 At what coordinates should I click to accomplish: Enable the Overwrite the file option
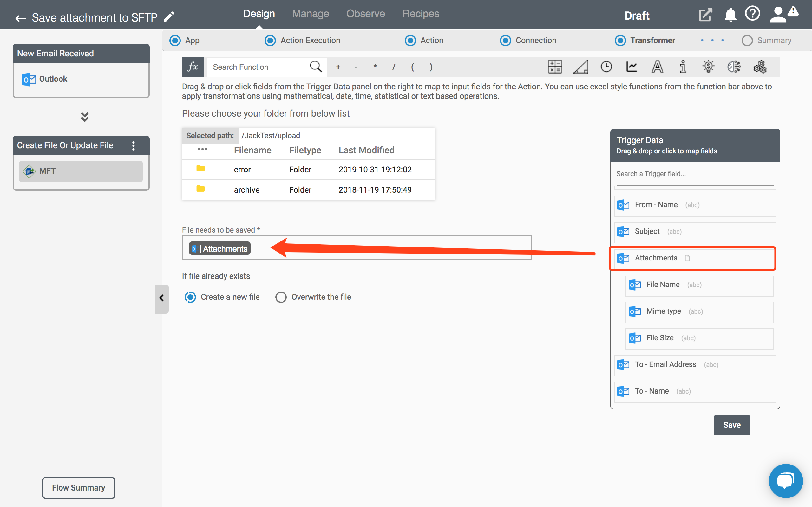[281, 297]
